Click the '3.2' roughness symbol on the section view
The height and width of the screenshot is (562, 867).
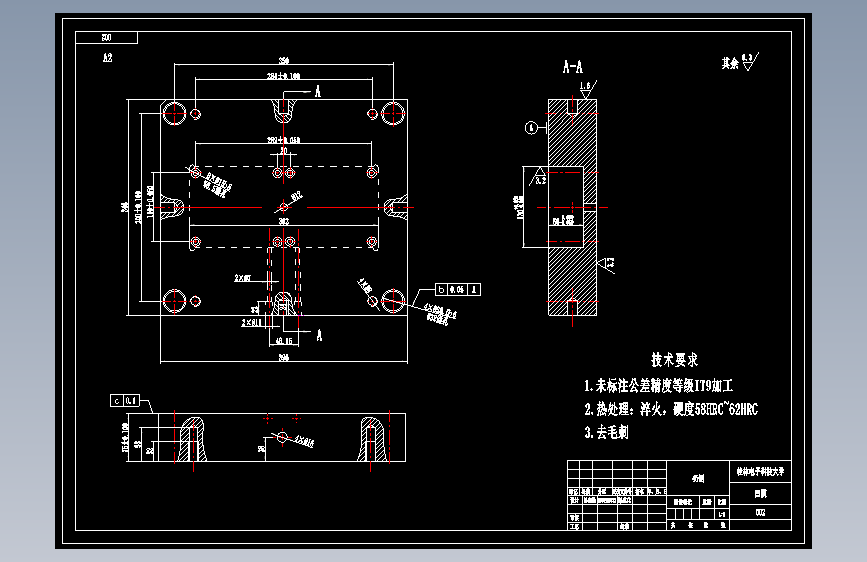click(540, 177)
